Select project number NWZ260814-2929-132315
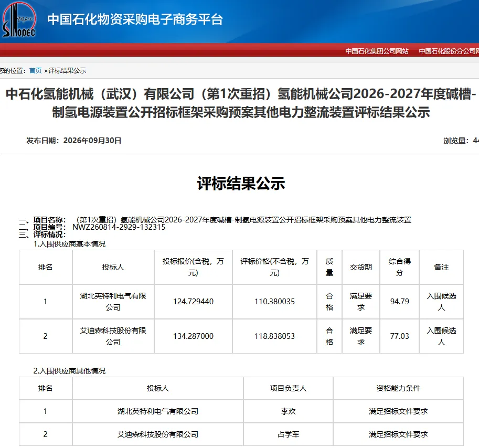This screenshot has width=479, height=448. [x=119, y=227]
